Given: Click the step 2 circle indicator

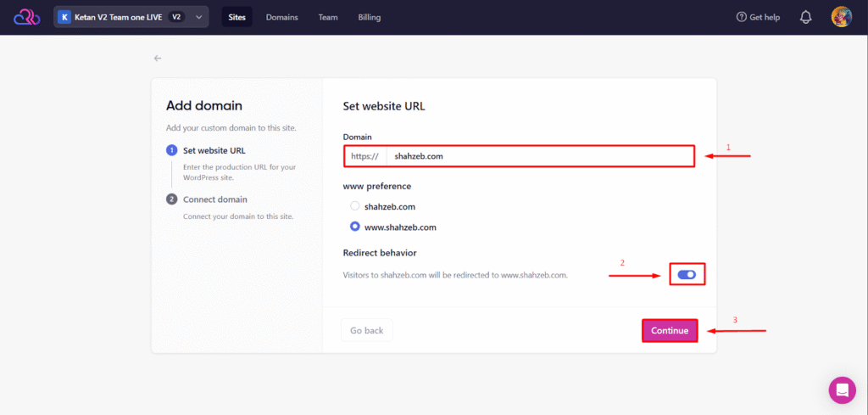Looking at the screenshot, I should pos(171,199).
